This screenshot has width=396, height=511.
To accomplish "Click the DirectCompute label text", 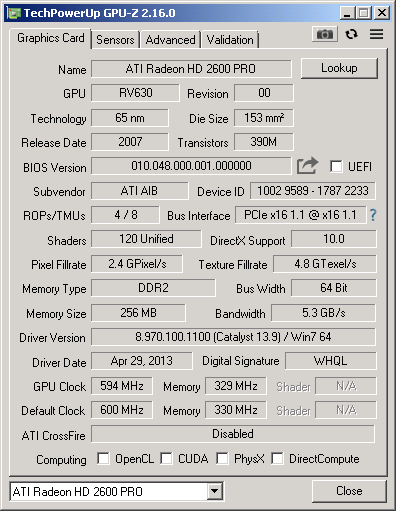I will click(x=324, y=459).
